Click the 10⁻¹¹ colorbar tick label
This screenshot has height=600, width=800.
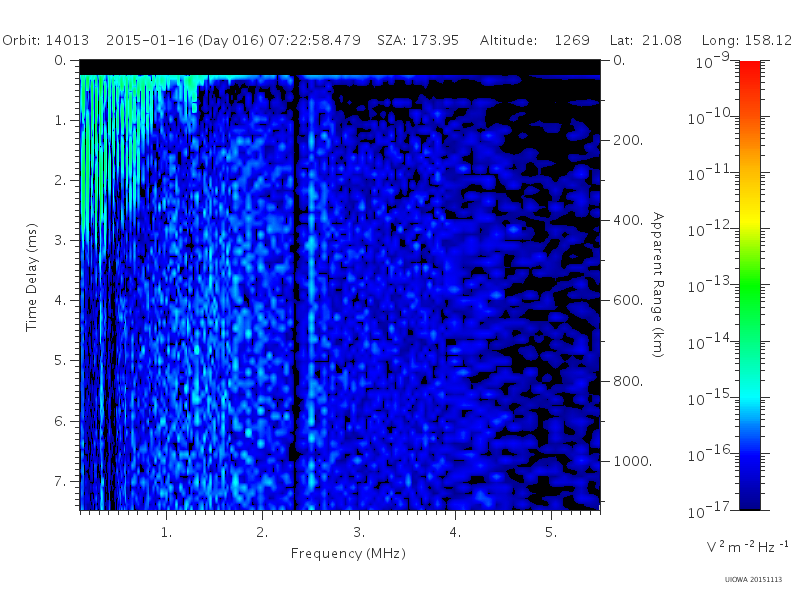pyautogui.click(x=711, y=173)
